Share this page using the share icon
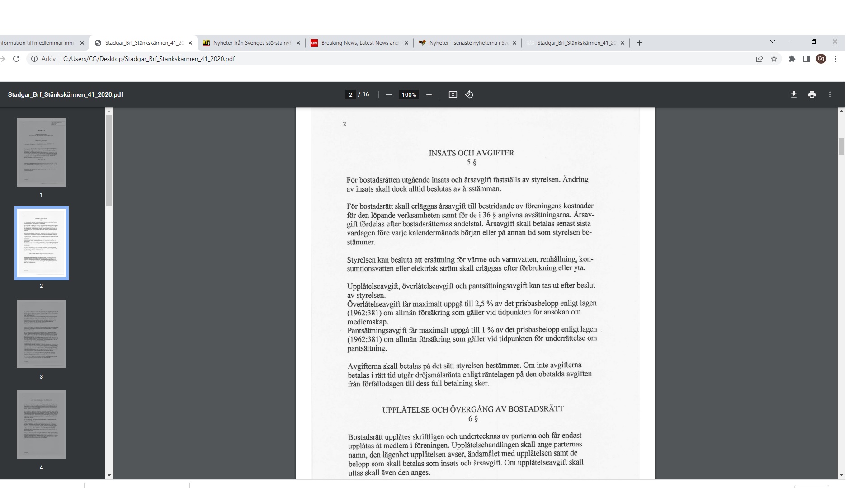Screen dimensions: 868x488 click(759, 59)
